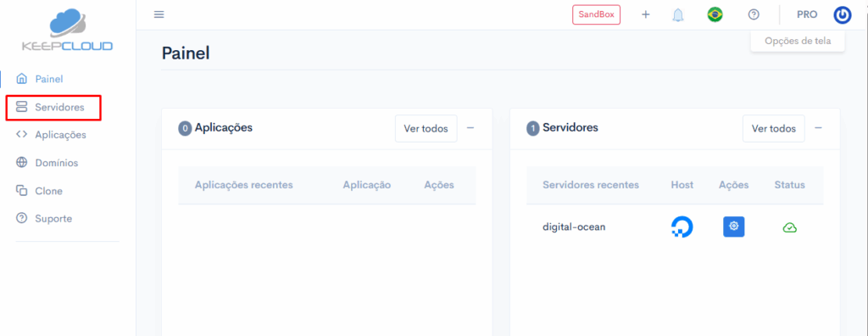Click the Aplicações recentes column header
Image resolution: width=868 pixels, height=336 pixels.
click(243, 185)
